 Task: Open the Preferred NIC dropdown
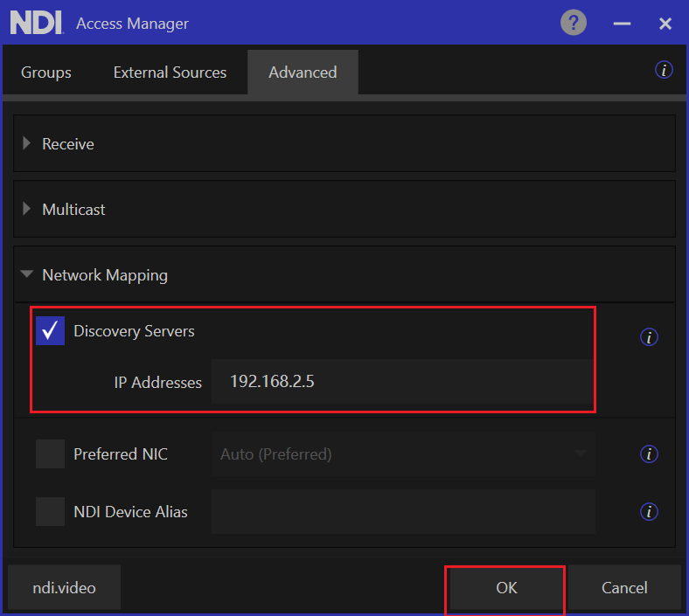pyautogui.click(x=403, y=454)
